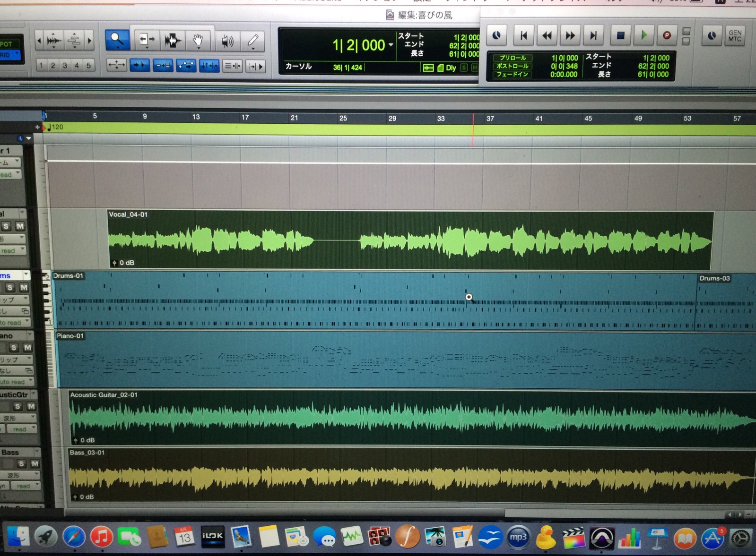Select the waveform Selector tool

click(x=172, y=41)
